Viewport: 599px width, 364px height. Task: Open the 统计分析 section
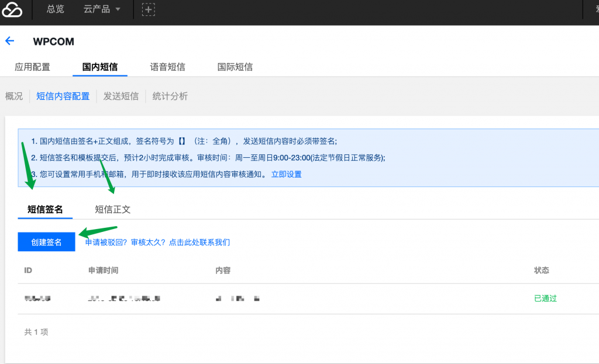click(x=170, y=96)
